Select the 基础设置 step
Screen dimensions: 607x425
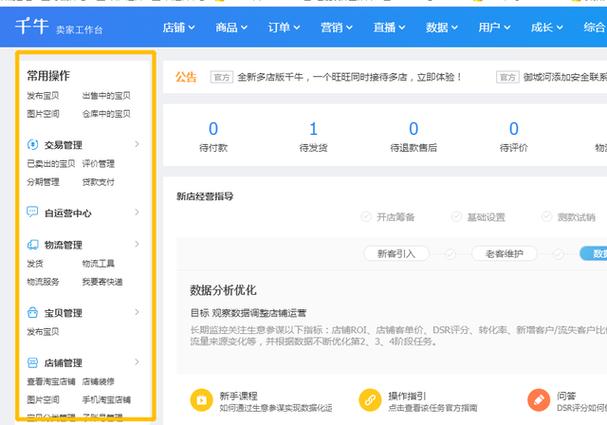coord(486,217)
